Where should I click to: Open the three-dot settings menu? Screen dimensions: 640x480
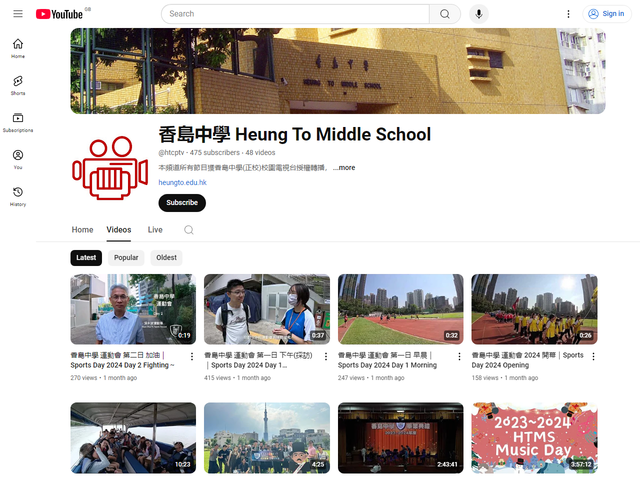coord(568,14)
